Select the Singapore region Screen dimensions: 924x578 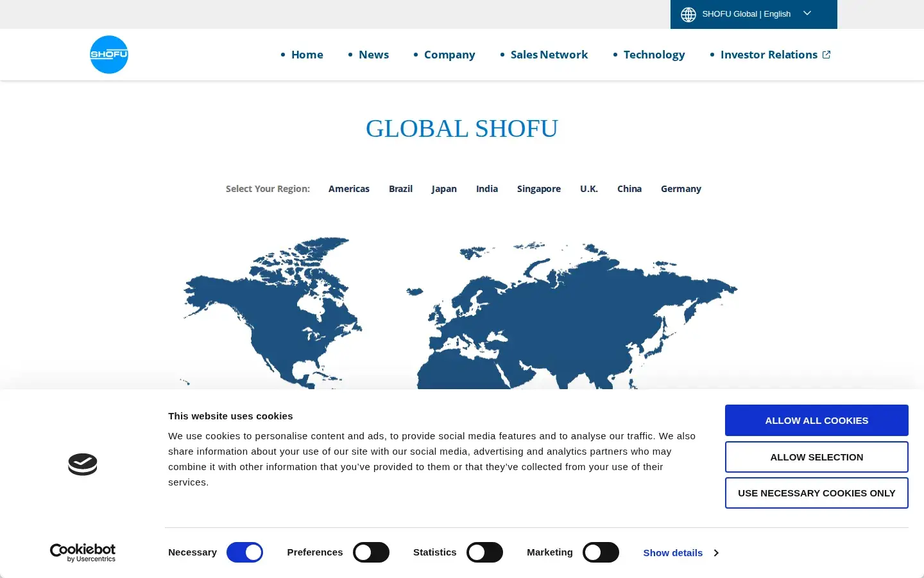click(x=539, y=189)
